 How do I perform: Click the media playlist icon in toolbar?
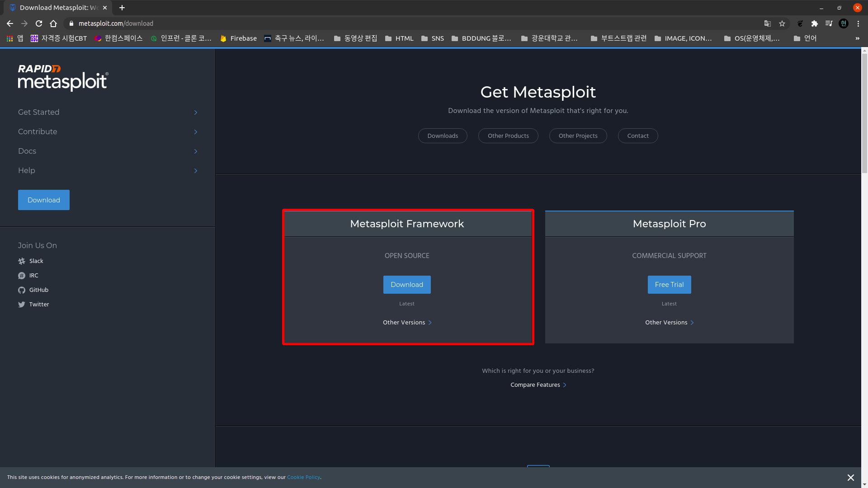pos(829,23)
